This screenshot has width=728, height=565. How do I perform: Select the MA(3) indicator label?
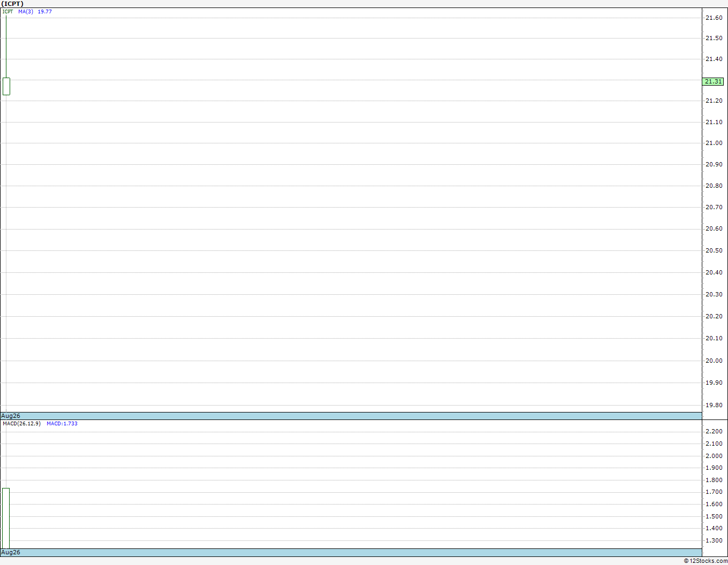point(26,11)
